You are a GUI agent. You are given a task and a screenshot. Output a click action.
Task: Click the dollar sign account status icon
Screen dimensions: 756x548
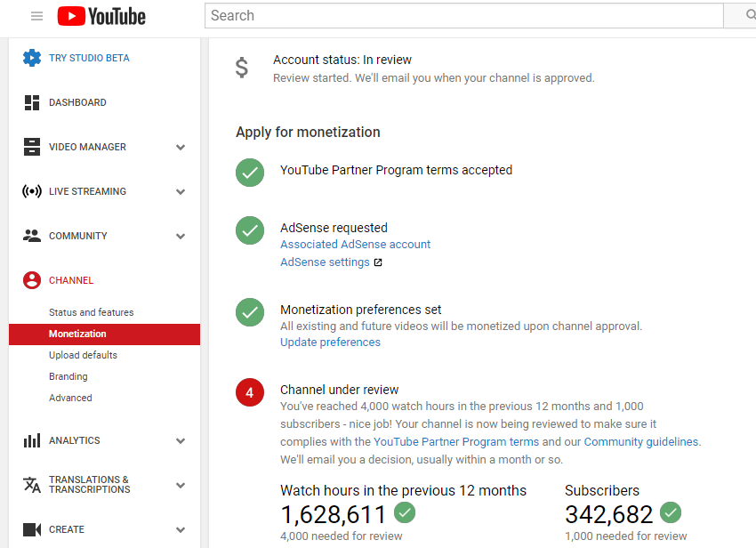(x=242, y=68)
